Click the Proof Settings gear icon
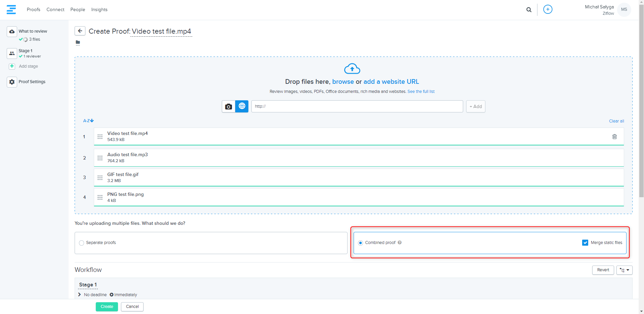Screen dimensions: 644x314 (12, 82)
